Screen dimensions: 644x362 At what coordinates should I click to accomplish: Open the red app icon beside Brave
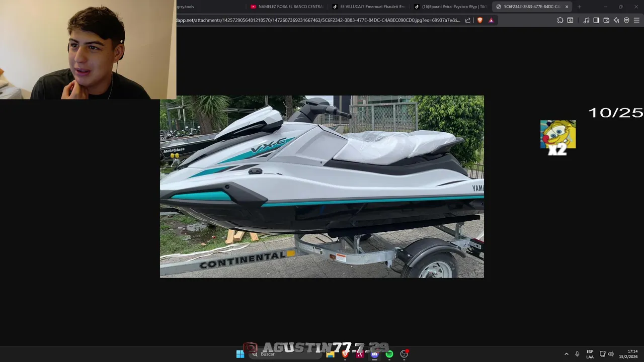360,354
